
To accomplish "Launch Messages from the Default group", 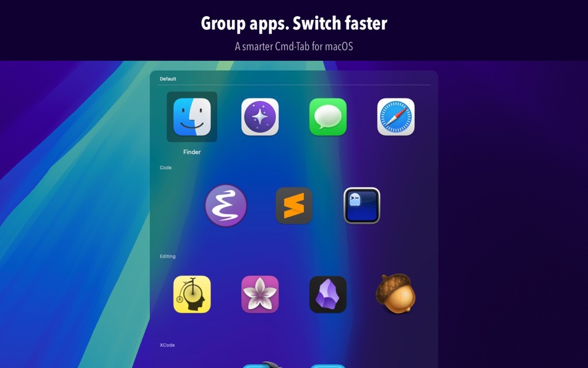I will click(327, 116).
